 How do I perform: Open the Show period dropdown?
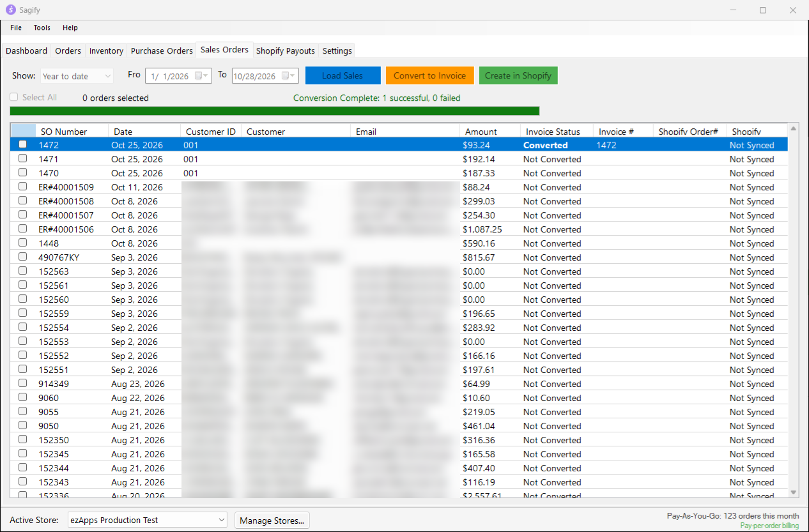[x=77, y=76]
